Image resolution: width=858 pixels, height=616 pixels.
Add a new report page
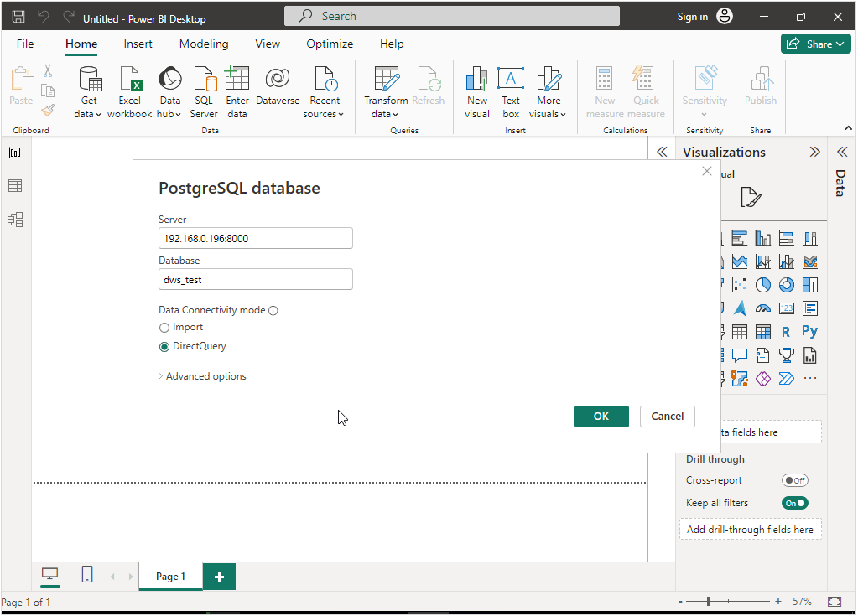219,577
